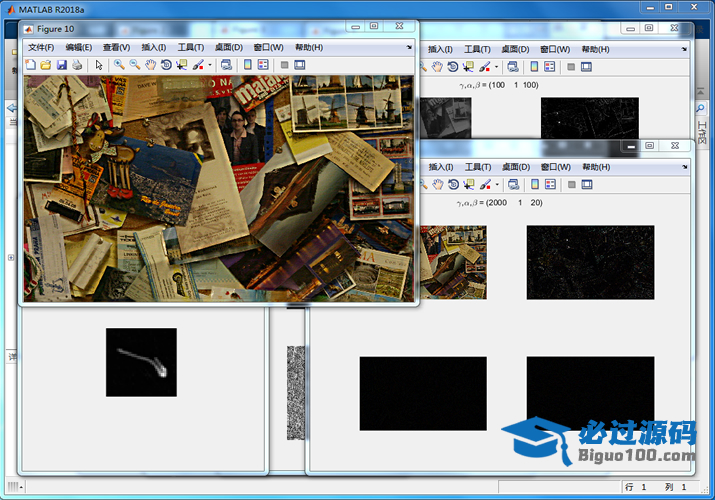Click dock arrow at right of Figure 10 menubar
The width and height of the screenshot is (715, 500).
[x=409, y=47]
